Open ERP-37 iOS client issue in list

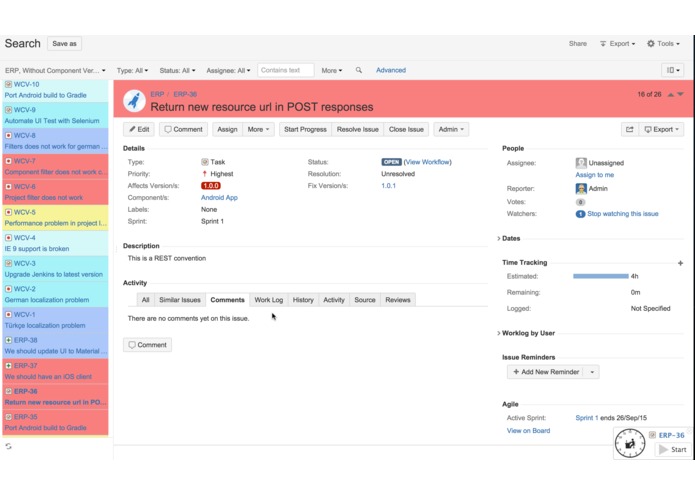(55, 371)
